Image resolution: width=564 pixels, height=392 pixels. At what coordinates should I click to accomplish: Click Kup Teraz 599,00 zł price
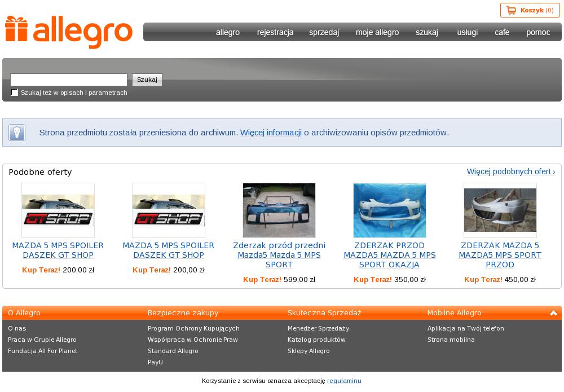pos(279,279)
